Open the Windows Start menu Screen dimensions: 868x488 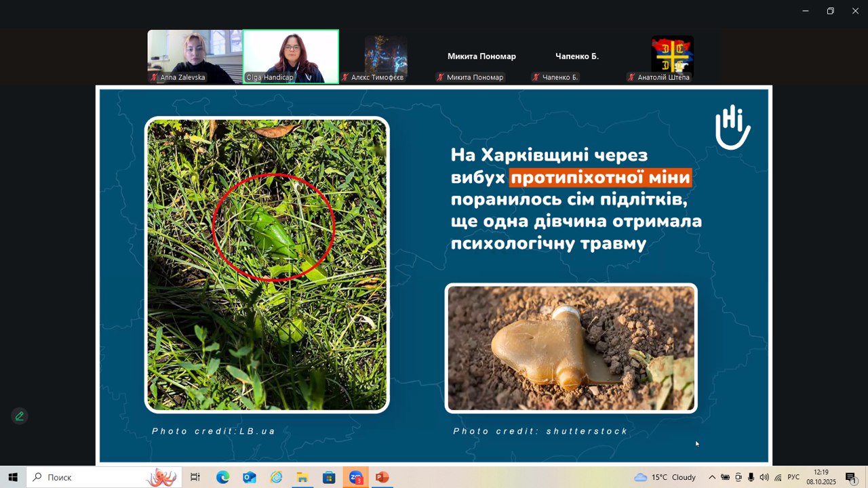[x=13, y=477]
